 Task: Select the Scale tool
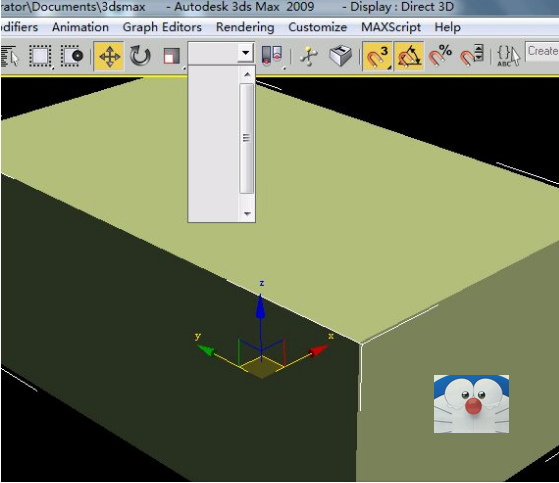(171, 56)
